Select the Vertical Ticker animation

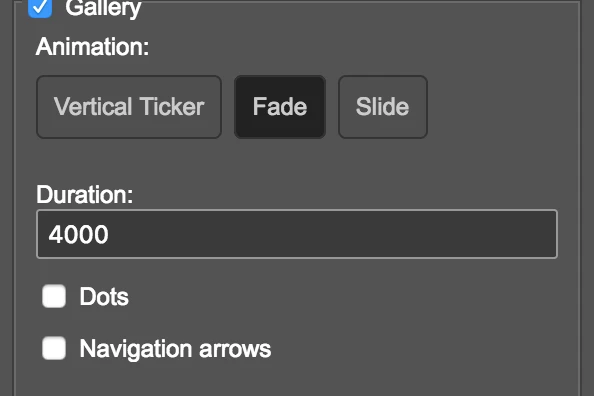pos(129,107)
